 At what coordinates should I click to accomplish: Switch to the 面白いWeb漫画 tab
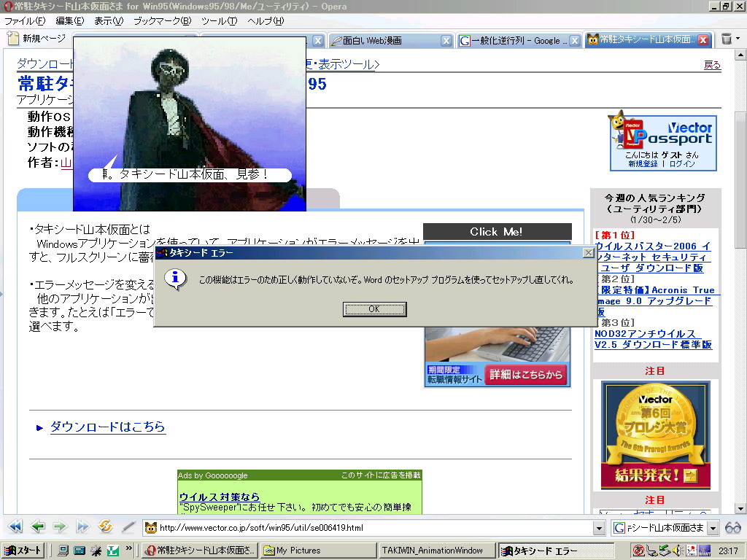click(383, 41)
